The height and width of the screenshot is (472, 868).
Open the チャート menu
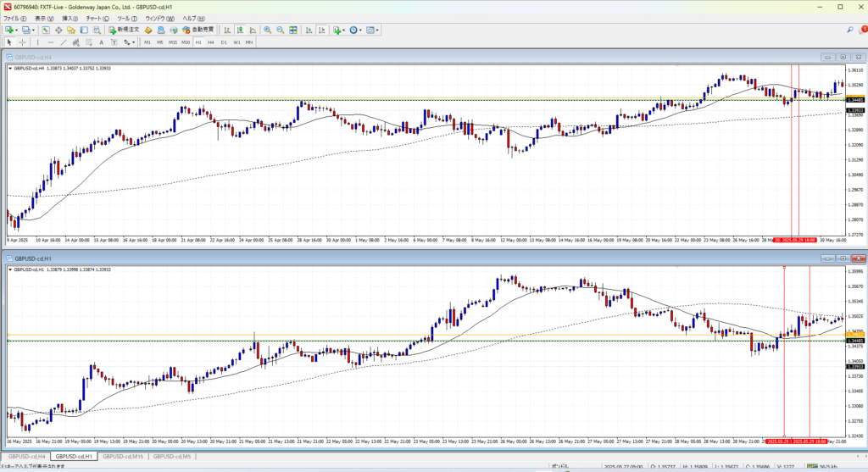[x=97, y=18]
